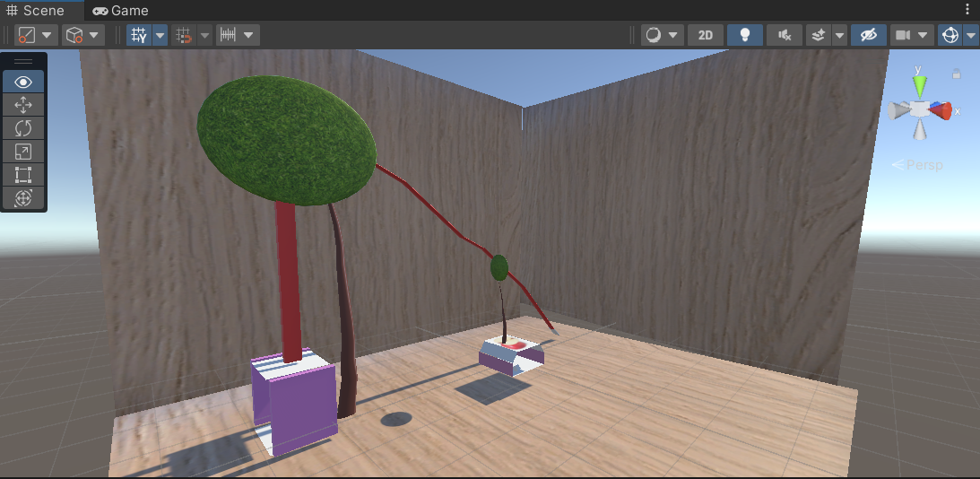The width and height of the screenshot is (980, 479).
Task: Toggle scene audio mute button
Action: (x=785, y=35)
